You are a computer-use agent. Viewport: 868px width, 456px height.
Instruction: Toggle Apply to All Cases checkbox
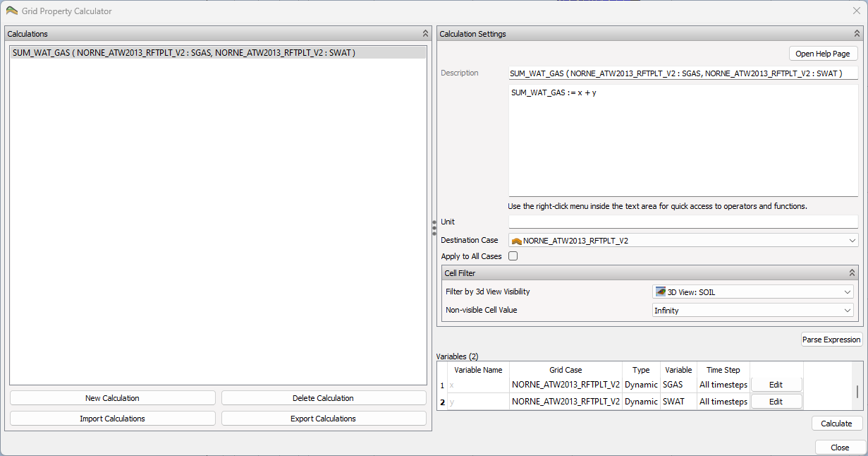[x=513, y=256]
